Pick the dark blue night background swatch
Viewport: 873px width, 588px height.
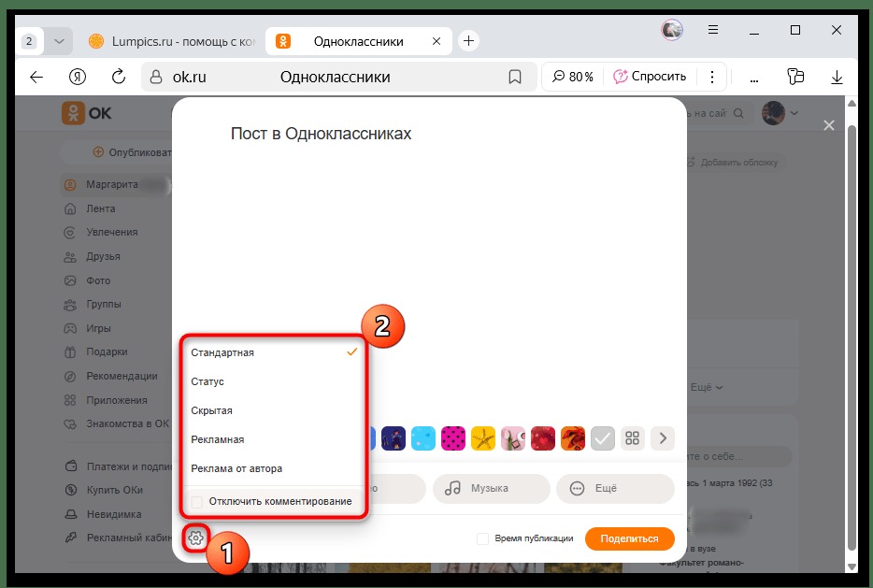click(x=394, y=438)
